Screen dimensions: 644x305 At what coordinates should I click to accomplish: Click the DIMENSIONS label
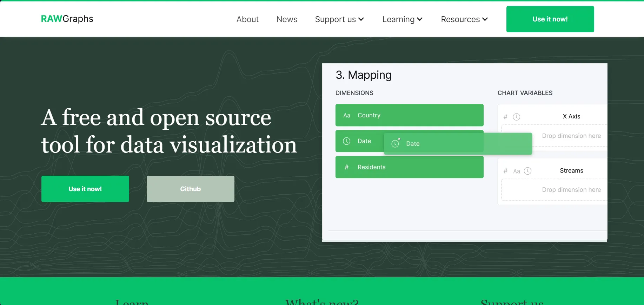point(354,93)
